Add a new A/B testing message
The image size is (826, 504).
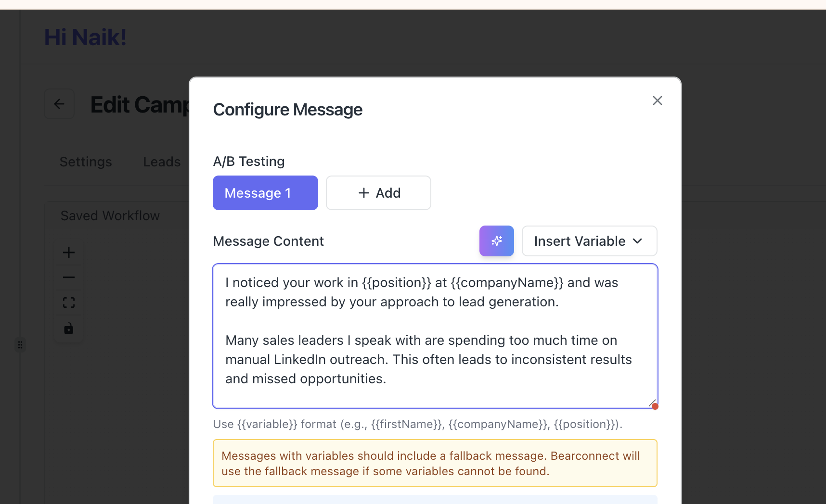(x=378, y=193)
